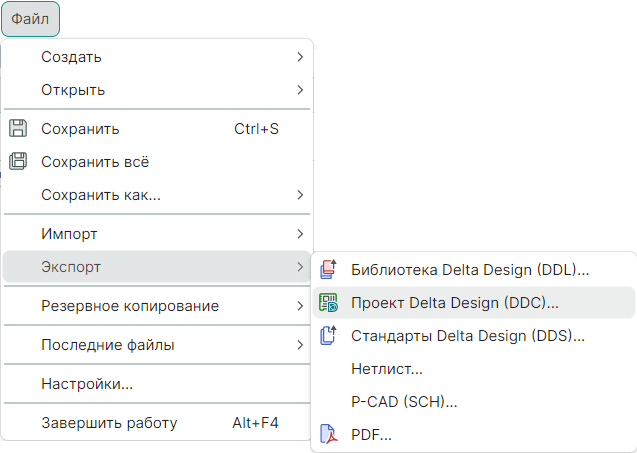The image size is (637, 453).
Task: Expand the Последние файлы submenu arrow
Action: pos(300,345)
